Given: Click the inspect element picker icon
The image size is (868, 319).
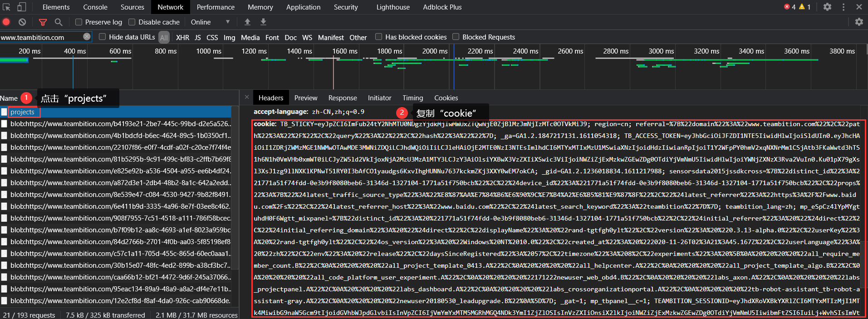Looking at the screenshot, I should coord(6,7).
